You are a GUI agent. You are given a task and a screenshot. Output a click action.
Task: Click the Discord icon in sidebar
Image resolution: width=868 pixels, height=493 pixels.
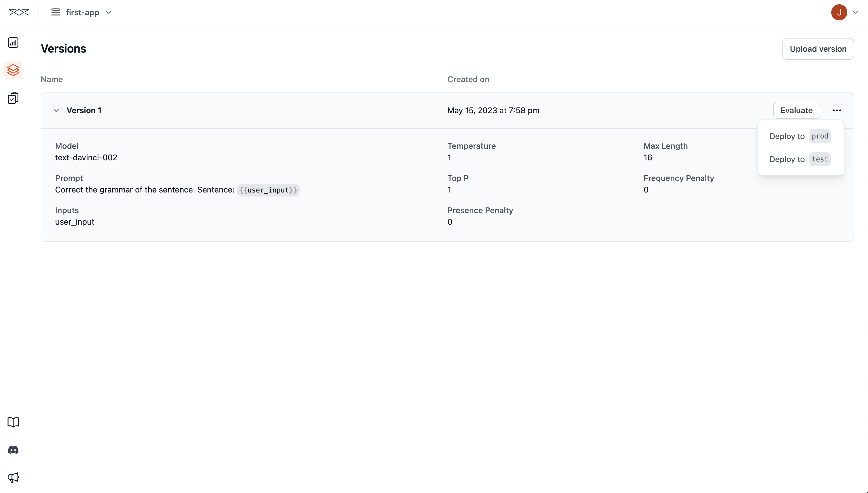tap(13, 450)
